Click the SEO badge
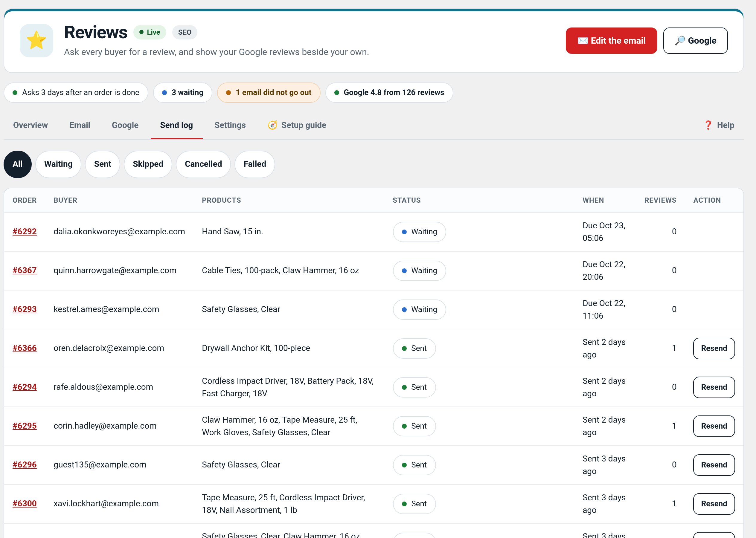The image size is (756, 538). (185, 32)
